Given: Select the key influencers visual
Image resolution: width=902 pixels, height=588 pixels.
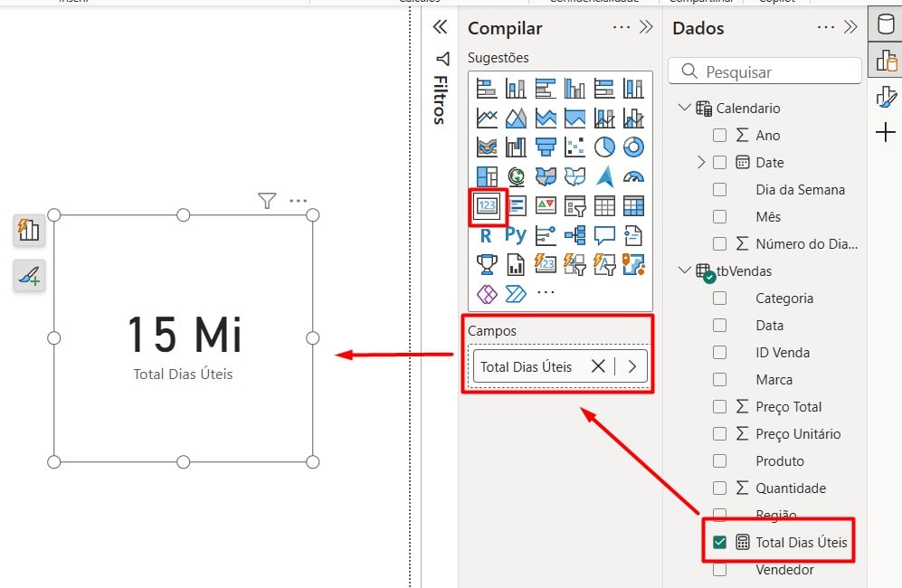Looking at the screenshot, I should [x=546, y=235].
